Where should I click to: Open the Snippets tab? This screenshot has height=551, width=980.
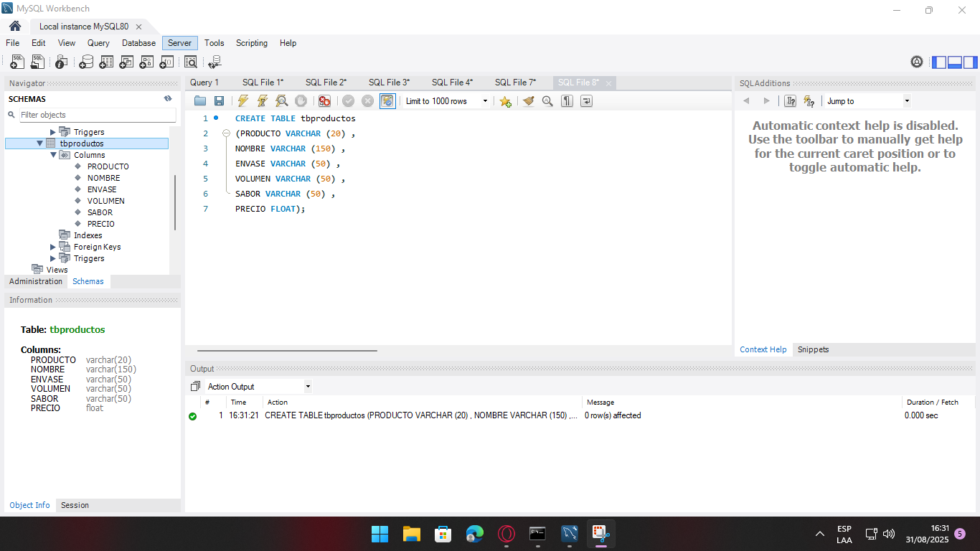tap(813, 349)
